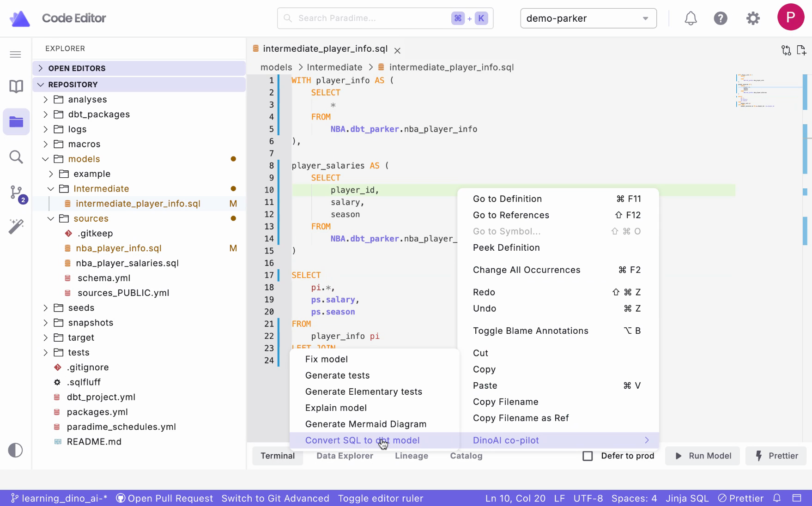Select Explain model from submenu

pos(336,408)
